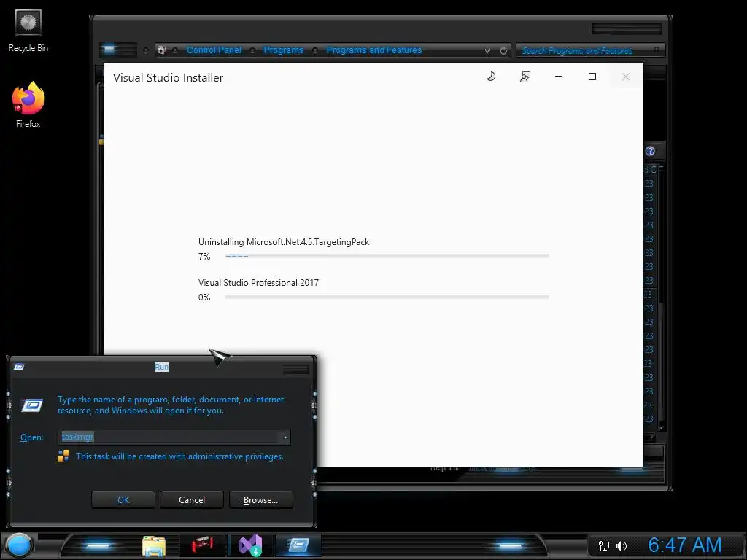Click 'Visual Studio Professional 2017' label

coord(259,283)
